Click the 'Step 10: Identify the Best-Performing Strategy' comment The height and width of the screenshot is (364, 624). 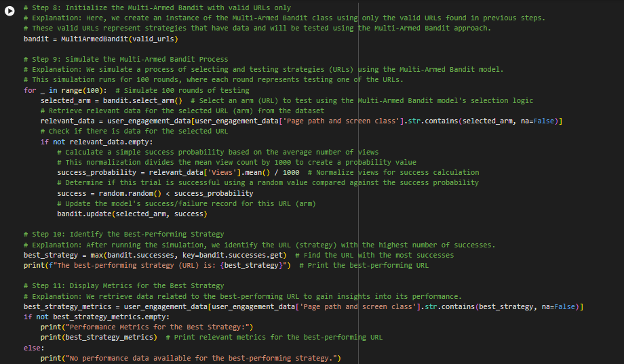[123, 235]
